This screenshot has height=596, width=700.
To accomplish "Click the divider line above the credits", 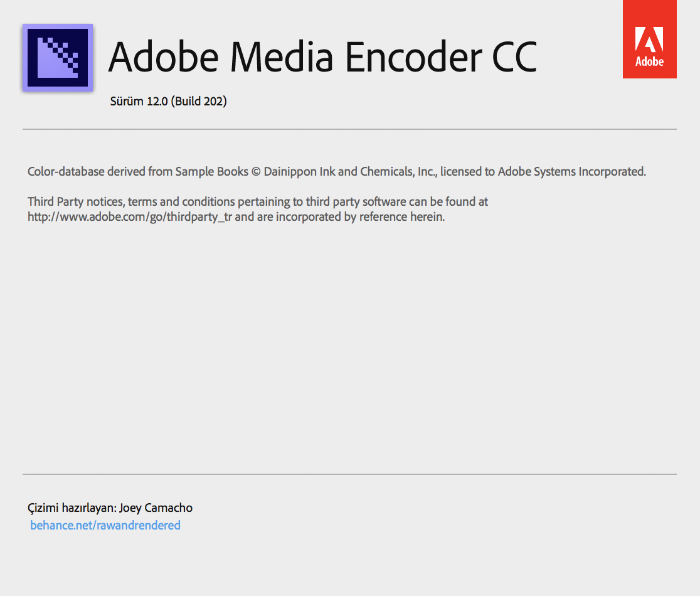I will pos(349,474).
